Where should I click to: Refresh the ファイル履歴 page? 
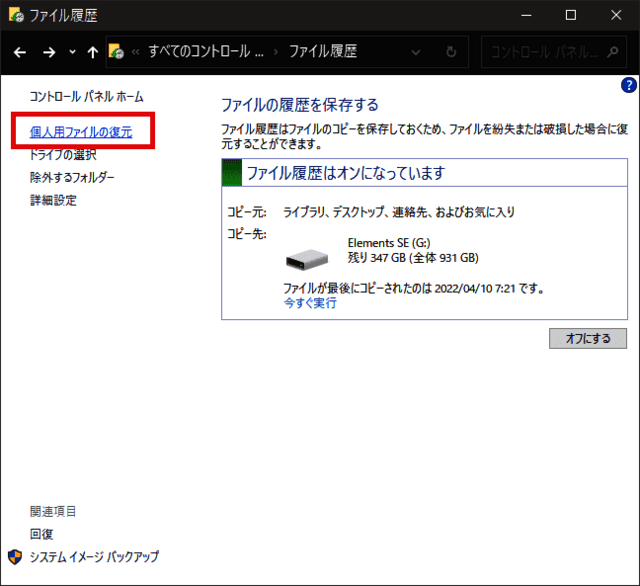tap(452, 52)
